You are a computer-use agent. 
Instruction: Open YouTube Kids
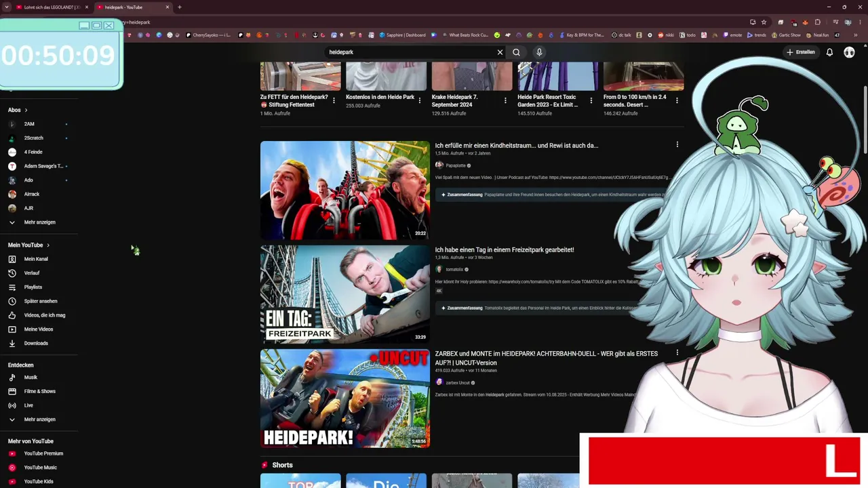pos(31,481)
